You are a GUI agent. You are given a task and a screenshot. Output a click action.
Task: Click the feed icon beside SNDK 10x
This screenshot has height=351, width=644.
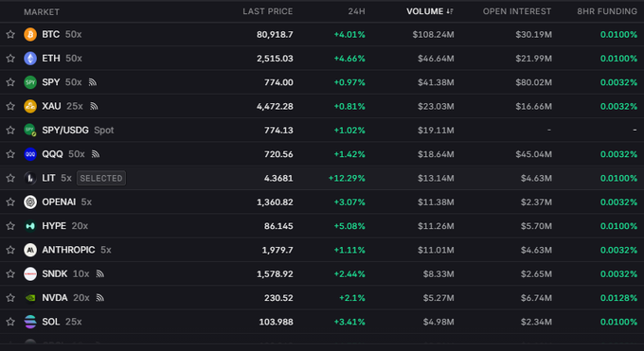[x=99, y=273]
